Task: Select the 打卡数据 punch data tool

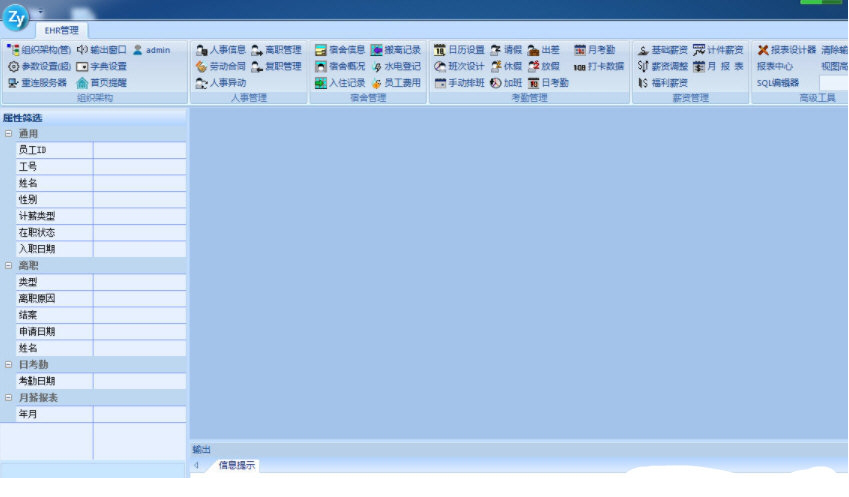Action: point(599,66)
